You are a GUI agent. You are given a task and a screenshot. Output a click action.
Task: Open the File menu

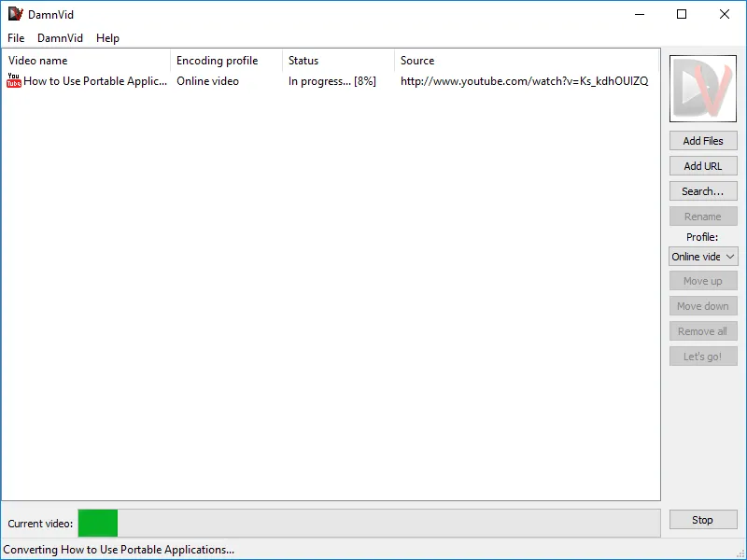pyautogui.click(x=16, y=38)
